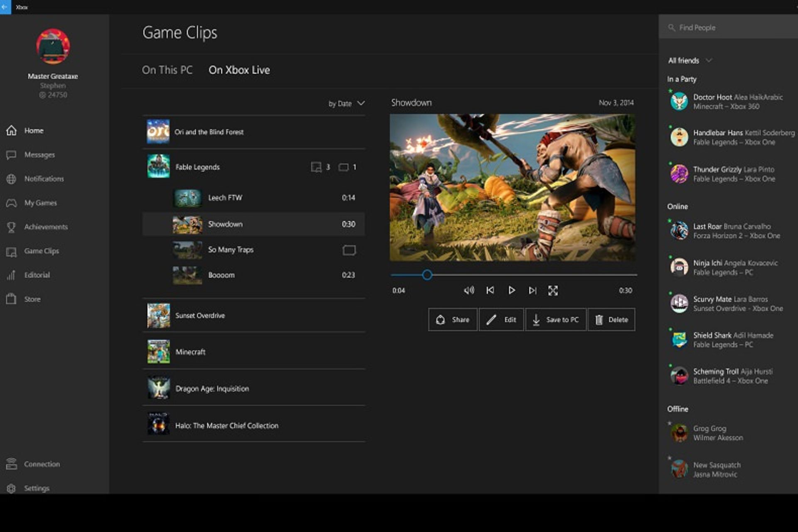
Task: Select the Boooom clip
Action: coord(254,275)
